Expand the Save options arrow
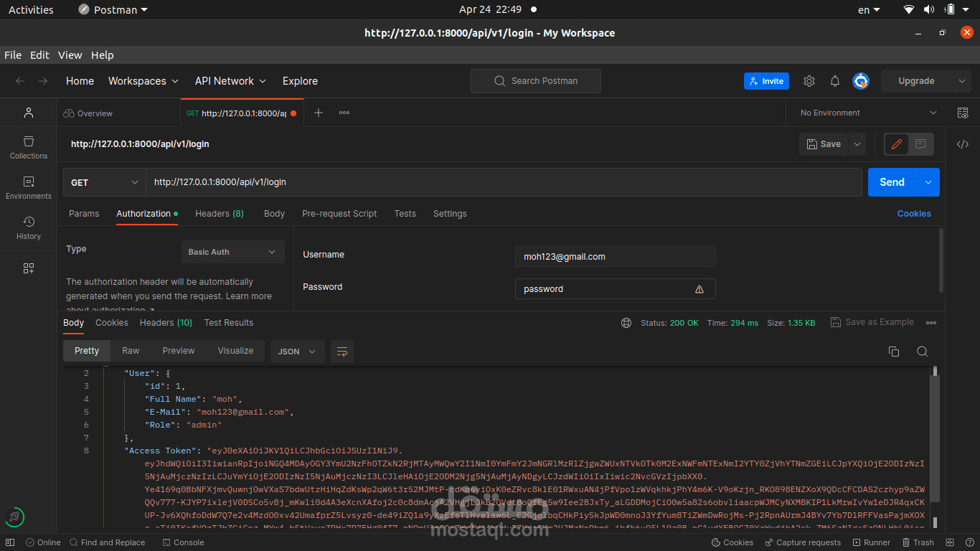Viewport: 980px width, 551px height. 857,144
